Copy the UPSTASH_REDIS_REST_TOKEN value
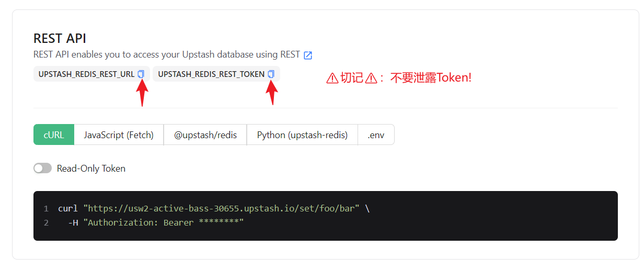The height and width of the screenshot is (269, 644). 271,74
